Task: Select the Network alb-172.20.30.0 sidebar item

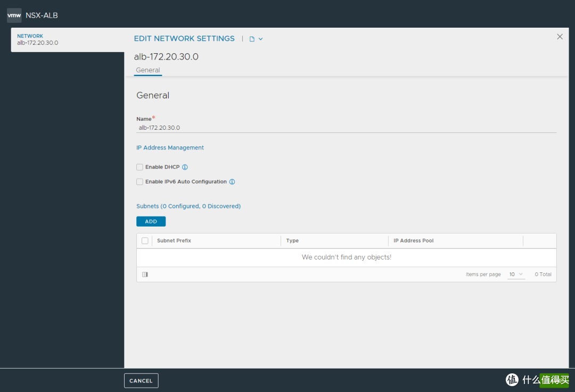Action: point(68,39)
